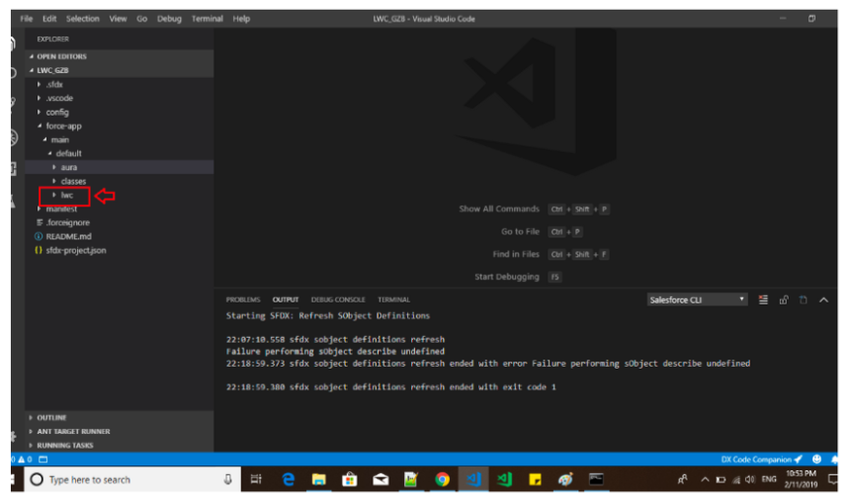This screenshot has width=850, height=504.
Task: Open the output log file icon
Action: 804,299
